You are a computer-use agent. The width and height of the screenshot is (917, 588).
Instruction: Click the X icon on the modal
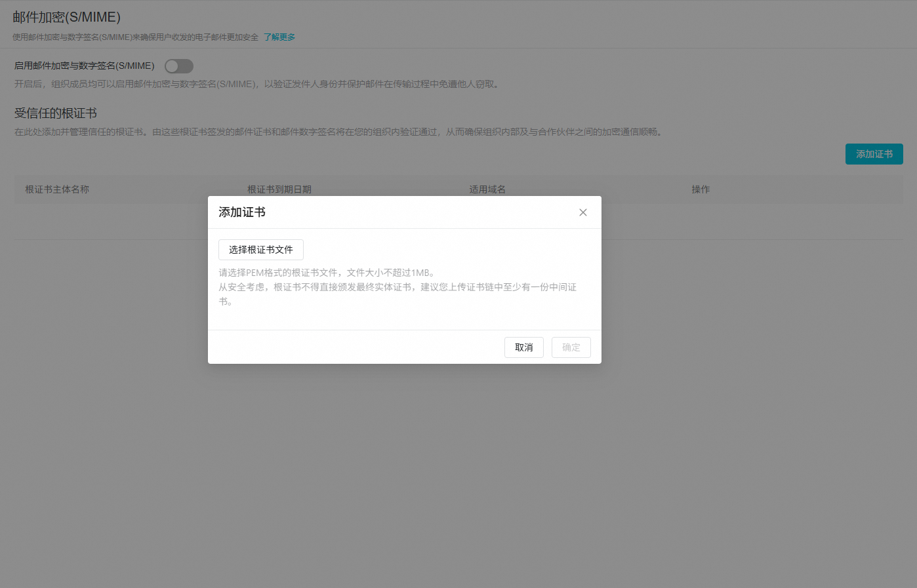582,212
